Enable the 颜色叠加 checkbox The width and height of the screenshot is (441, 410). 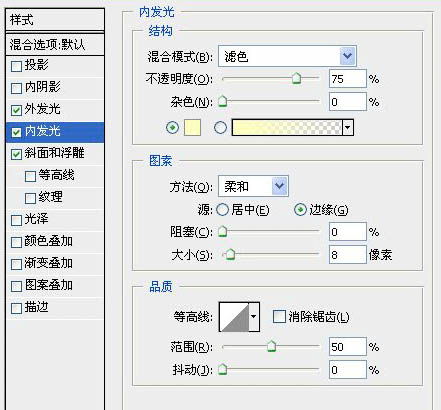click(x=16, y=242)
